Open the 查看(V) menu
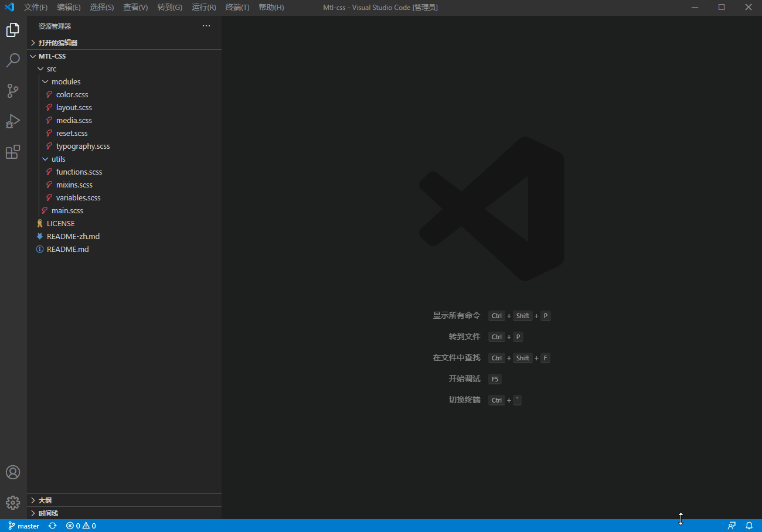The height and width of the screenshot is (532, 762). [135, 7]
